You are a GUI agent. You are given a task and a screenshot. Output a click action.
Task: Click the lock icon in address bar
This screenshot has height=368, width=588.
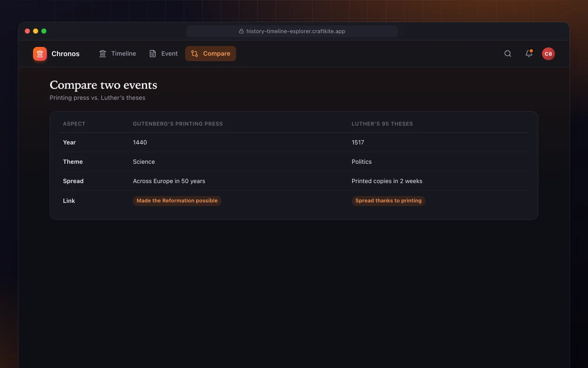tap(241, 31)
